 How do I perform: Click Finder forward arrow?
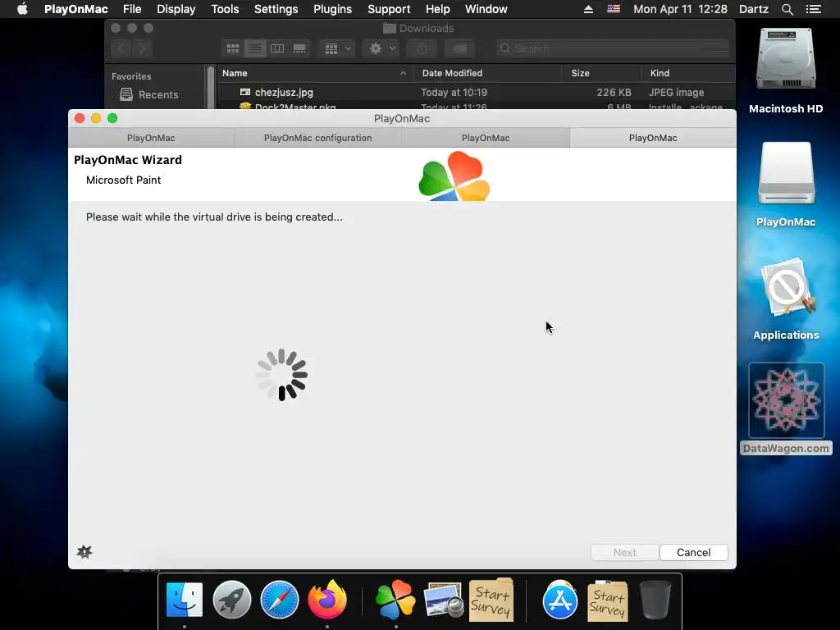point(143,48)
